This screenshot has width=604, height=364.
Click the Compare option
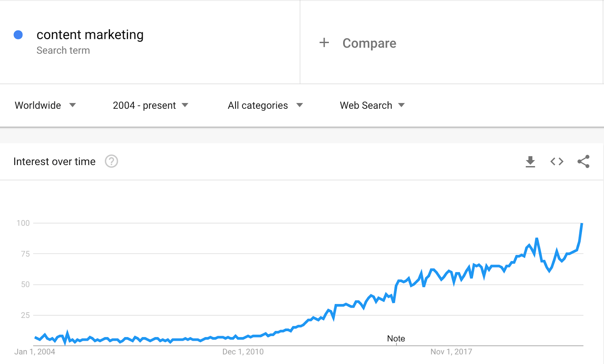(x=369, y=43)
